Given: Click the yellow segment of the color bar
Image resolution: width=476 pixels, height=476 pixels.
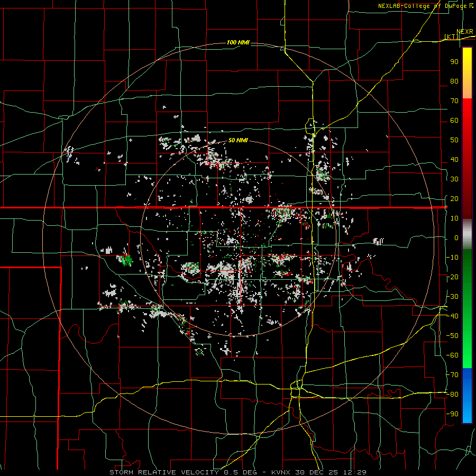Looking at the screenshot, I should coord(467,73).
